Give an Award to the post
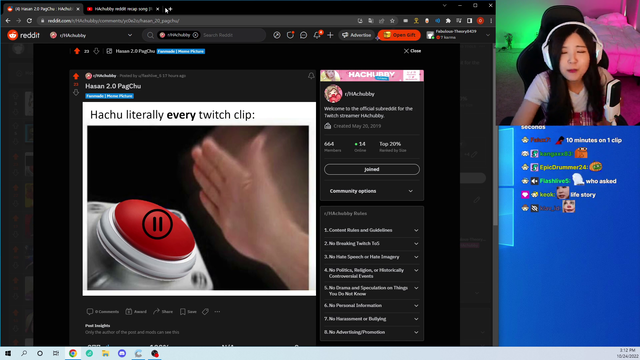The width and height of the screenshot is (640, 360). pyautogui.click(x=136, y=311)
